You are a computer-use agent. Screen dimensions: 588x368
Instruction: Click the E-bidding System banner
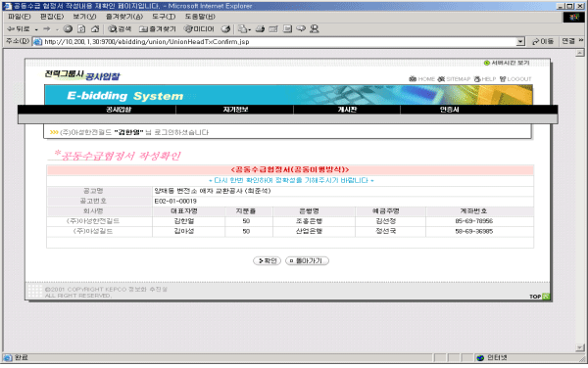(x=288, y=95)
